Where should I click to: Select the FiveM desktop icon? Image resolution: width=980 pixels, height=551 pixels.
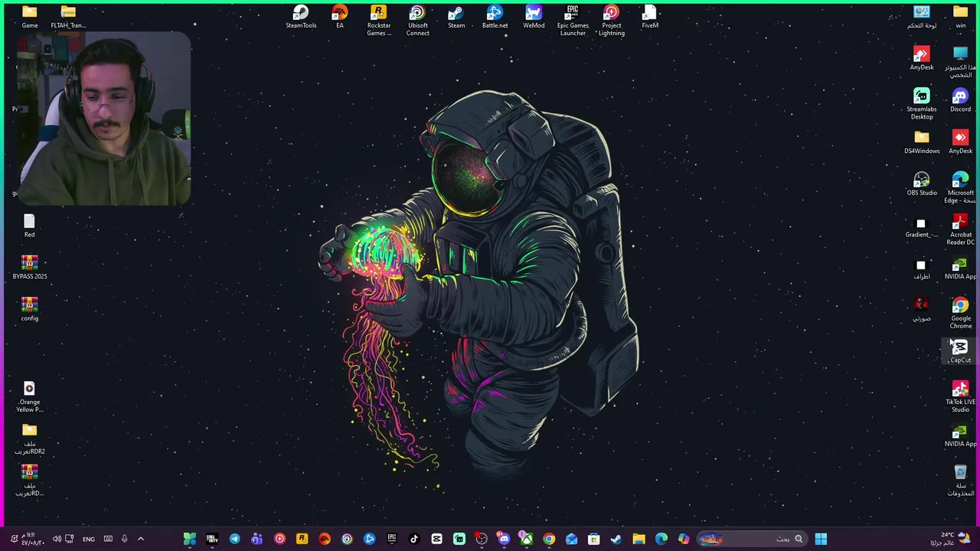(x=650, y=17)
